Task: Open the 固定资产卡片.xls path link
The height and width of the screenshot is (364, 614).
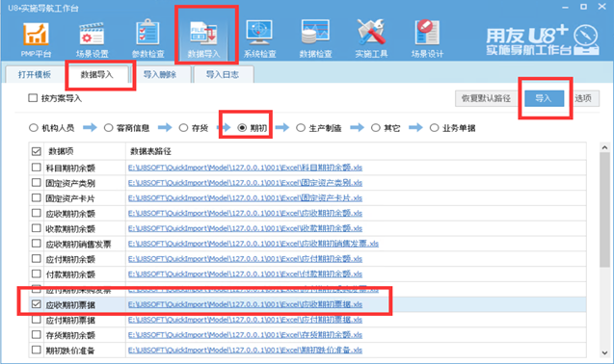Action: (x=245, y=198)
